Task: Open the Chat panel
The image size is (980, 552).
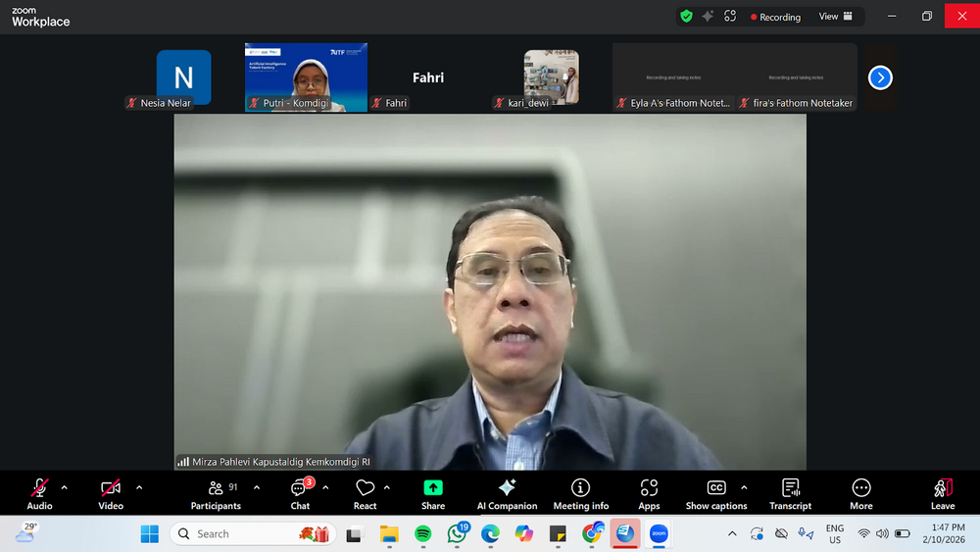Action: click(300, 493)
